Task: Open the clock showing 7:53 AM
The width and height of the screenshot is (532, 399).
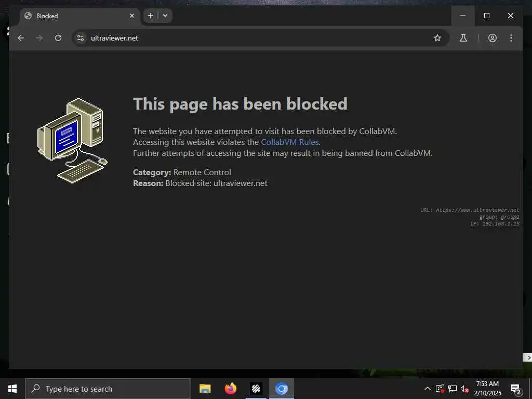Action: pos(487,389)
